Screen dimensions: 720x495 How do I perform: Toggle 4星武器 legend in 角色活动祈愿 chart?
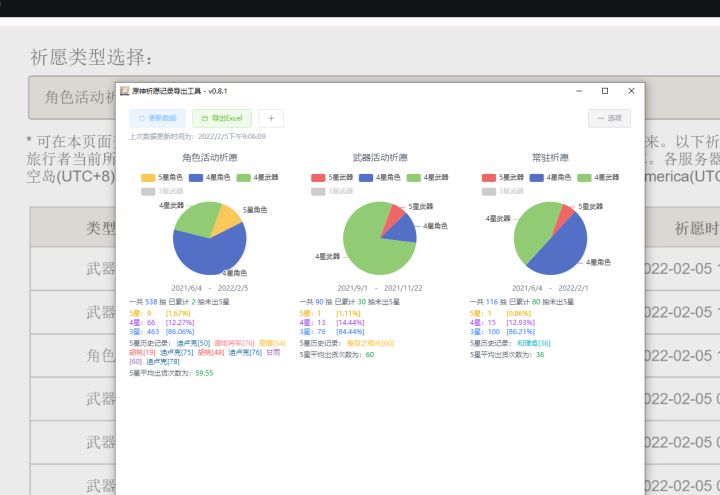click(x=257, y=177)
